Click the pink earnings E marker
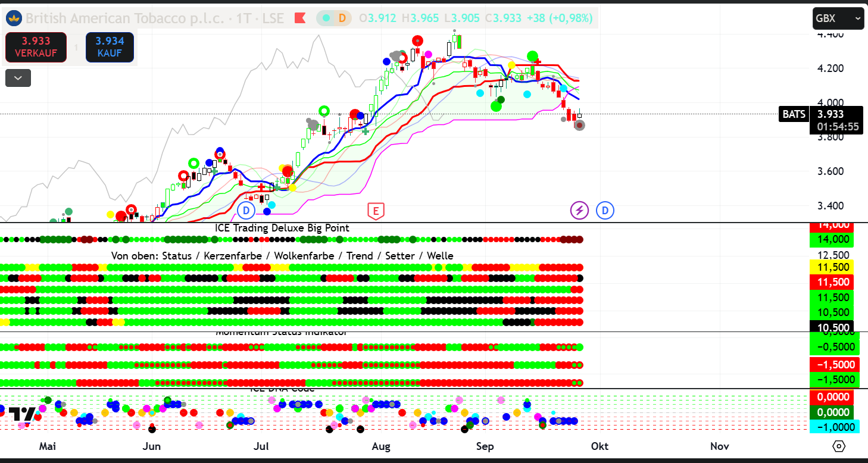Image resolution: width=868 pixels, height=463 pixels. pyautogui.click(x=375, y=210)
